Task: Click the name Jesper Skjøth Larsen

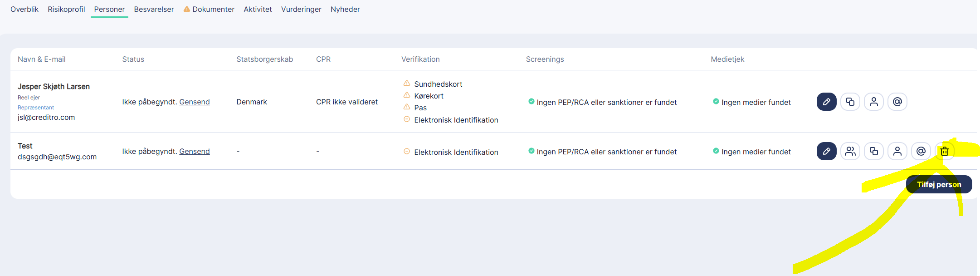Action: [54, 86]
